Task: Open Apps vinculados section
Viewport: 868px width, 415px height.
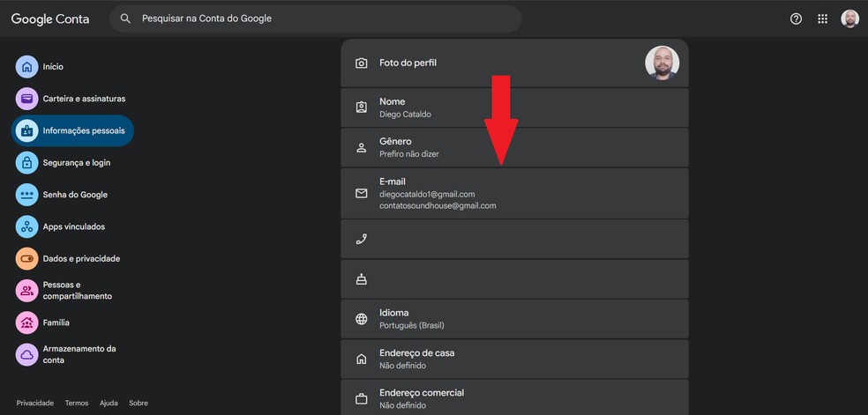Action: tap(73, 227)
